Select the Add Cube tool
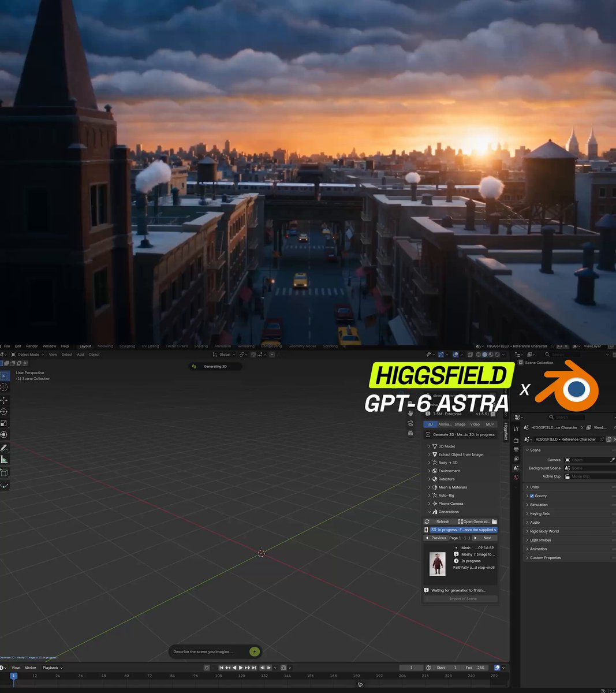Image resolution: width=616 pixels, height=693 pixels. [x=4, y=473]
